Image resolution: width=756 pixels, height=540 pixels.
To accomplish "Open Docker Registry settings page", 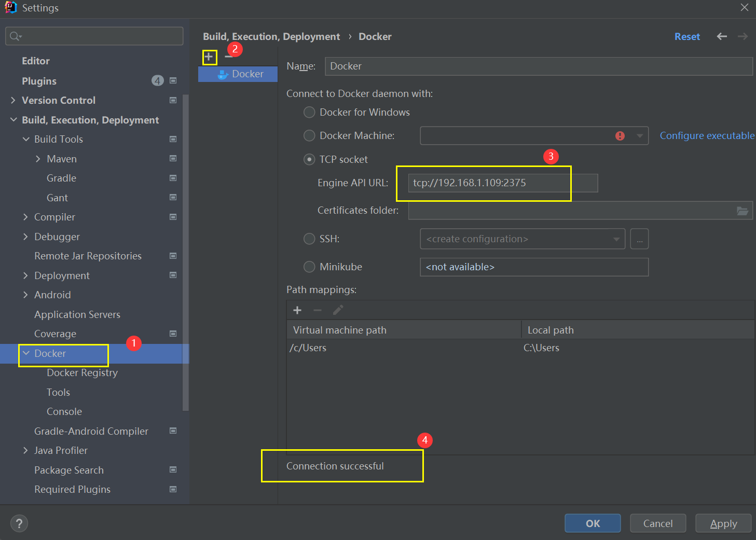I will click(x=82, y=372).
